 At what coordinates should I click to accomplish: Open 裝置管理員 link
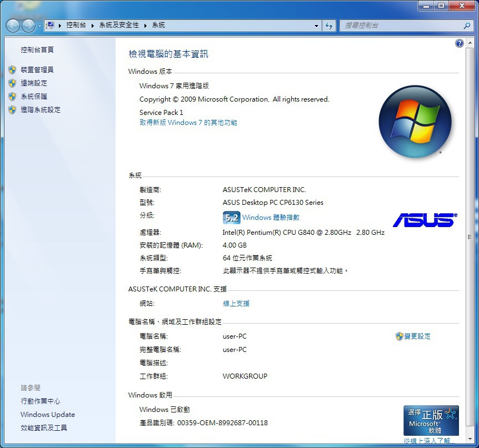pyautogui.click(x=37, y=70)
